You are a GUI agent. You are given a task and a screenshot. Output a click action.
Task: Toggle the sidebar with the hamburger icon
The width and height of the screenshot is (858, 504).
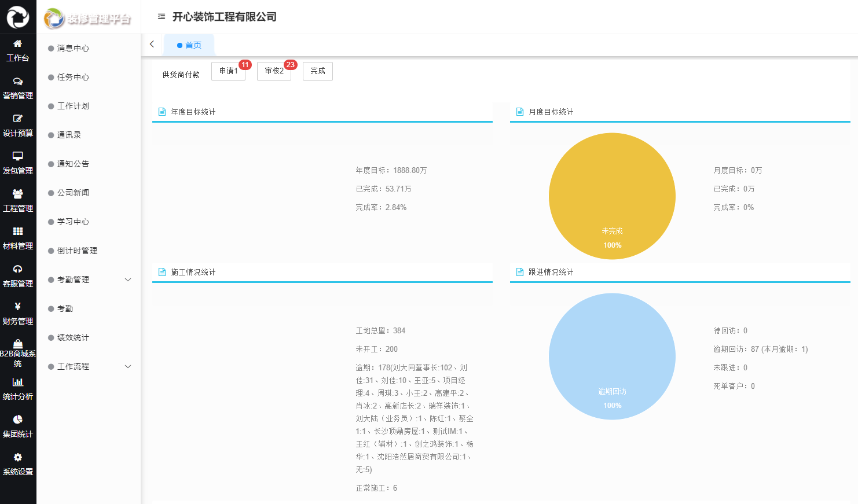click(161, 17)
